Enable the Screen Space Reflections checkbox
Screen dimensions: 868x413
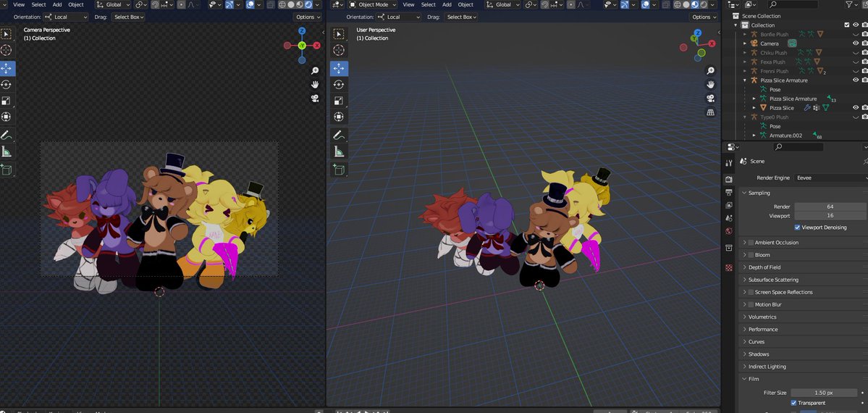click(x=751, y=292)
